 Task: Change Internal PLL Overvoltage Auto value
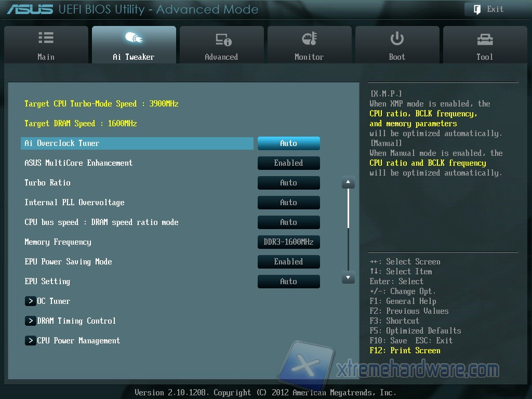pyautogui.click(x=288, y=203)
